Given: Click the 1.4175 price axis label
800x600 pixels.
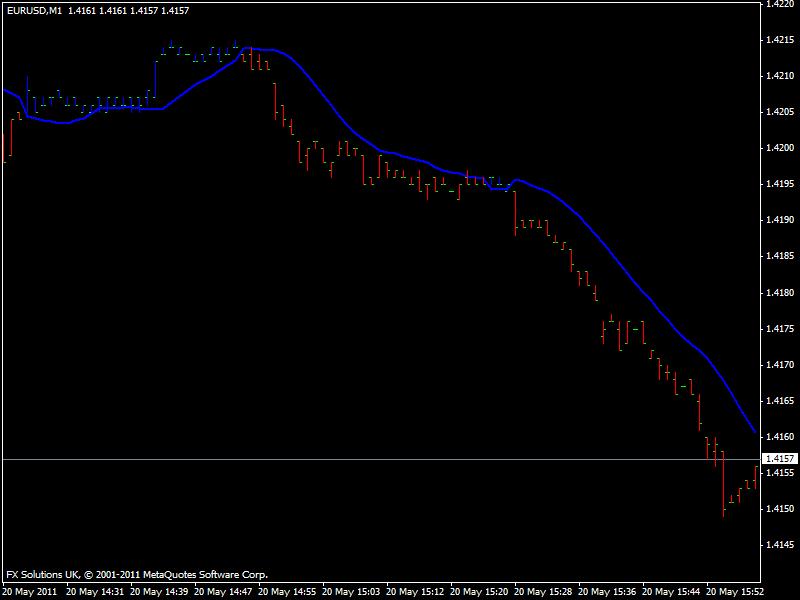Looking at the screenshot, I should coord(780,329).
